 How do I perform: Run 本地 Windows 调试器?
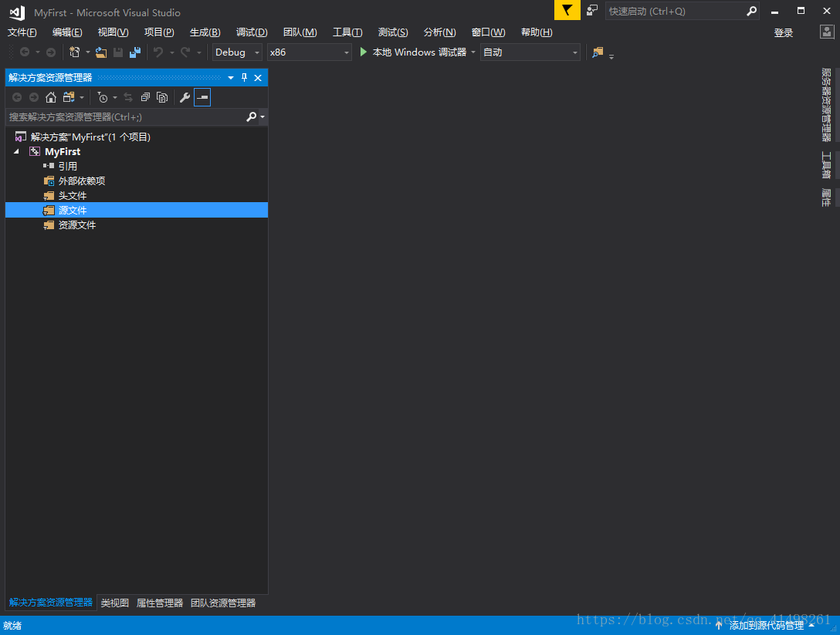coord(419,52)
